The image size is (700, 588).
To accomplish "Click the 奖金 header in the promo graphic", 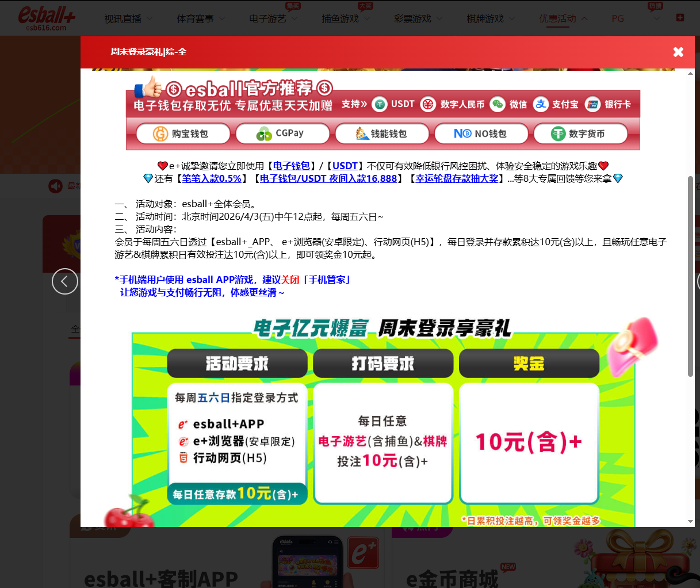I will (x=529, y=363).
